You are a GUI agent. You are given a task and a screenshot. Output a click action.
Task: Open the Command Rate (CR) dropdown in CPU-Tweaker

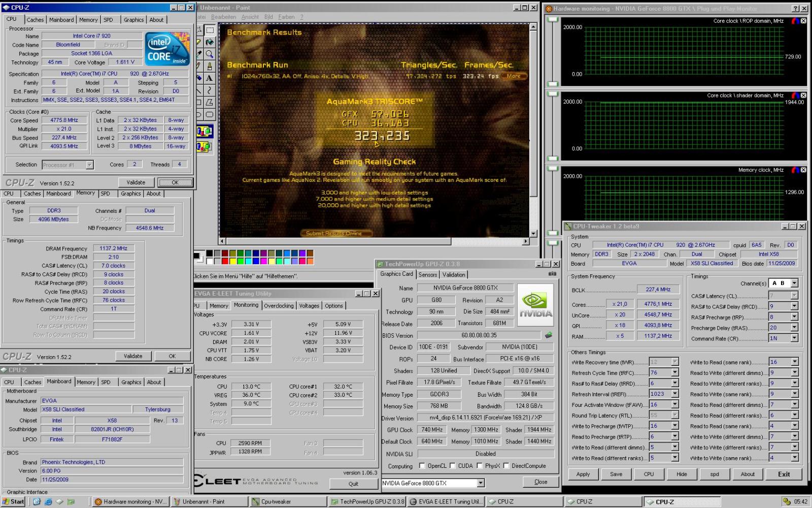click(794, 338)
